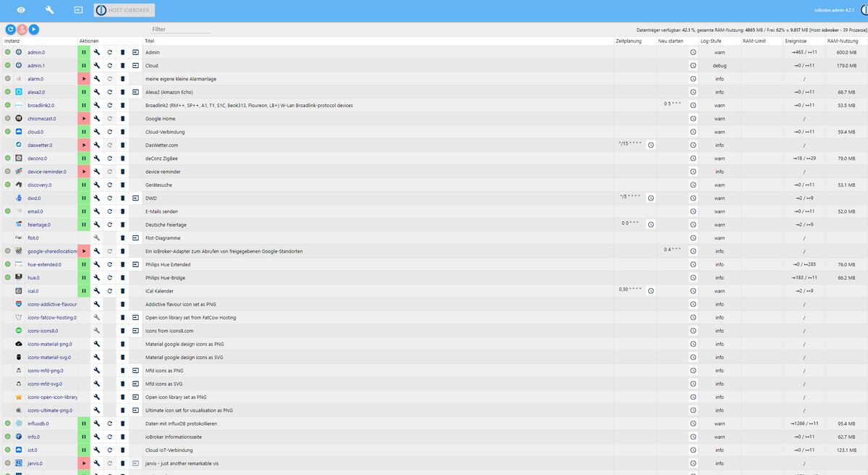
Task: Configure influxdb.0 with its wrench icon
Action: [x=96, y=423]
